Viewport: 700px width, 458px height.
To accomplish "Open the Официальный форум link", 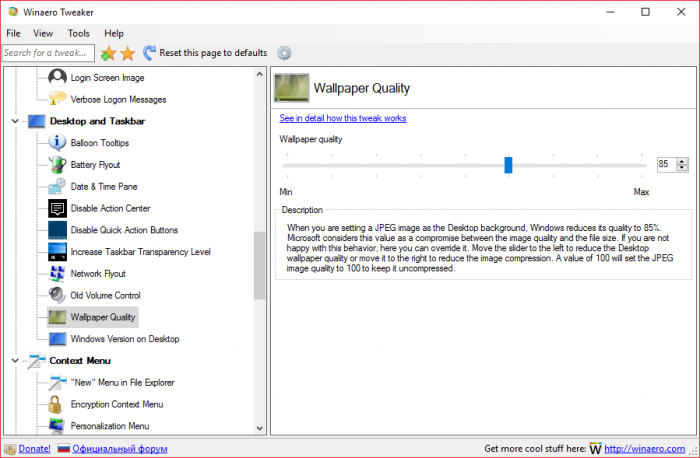I will click(x=120, y=449).
